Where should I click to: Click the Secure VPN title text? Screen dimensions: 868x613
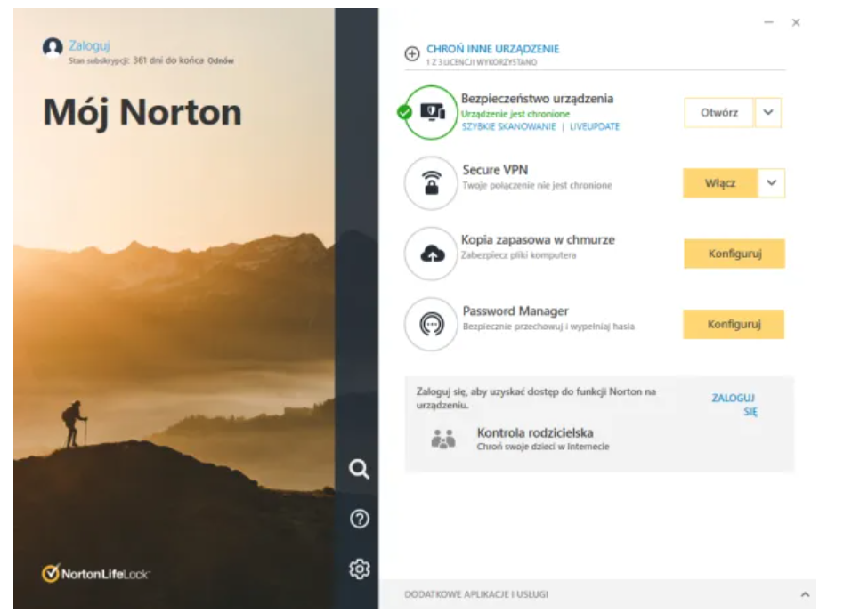(x=495, y=170)
